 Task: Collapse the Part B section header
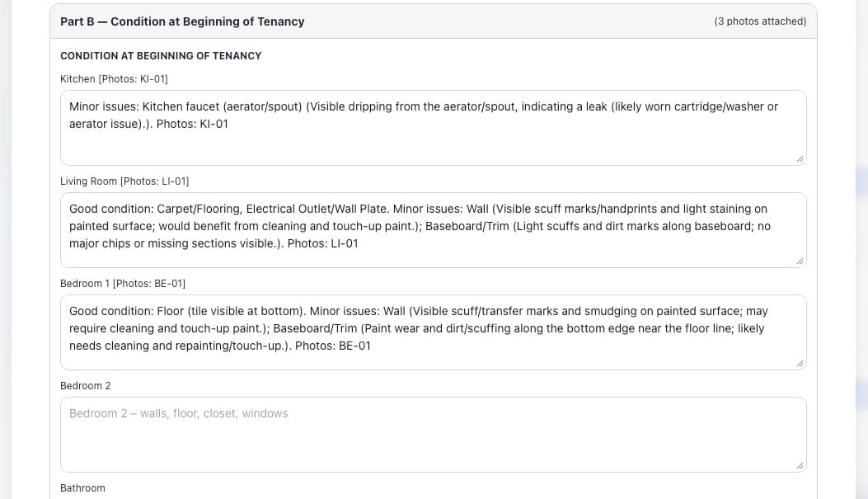[182, 21]
